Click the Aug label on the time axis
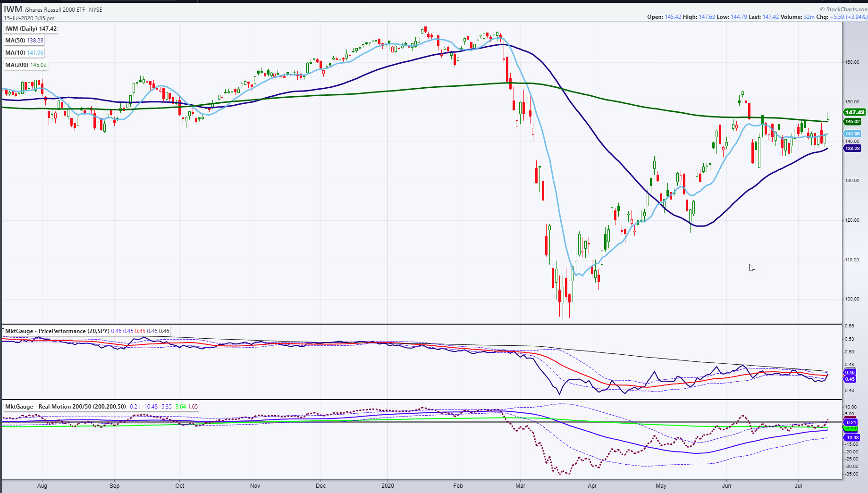The height and width of the screenshot is (493, 868). click(42, 486)
